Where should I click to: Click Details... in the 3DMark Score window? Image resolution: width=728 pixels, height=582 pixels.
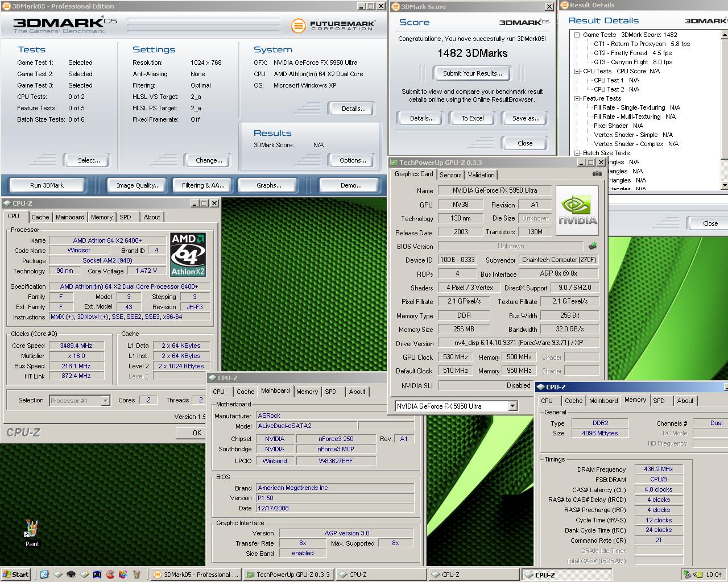tap(421, 118)
